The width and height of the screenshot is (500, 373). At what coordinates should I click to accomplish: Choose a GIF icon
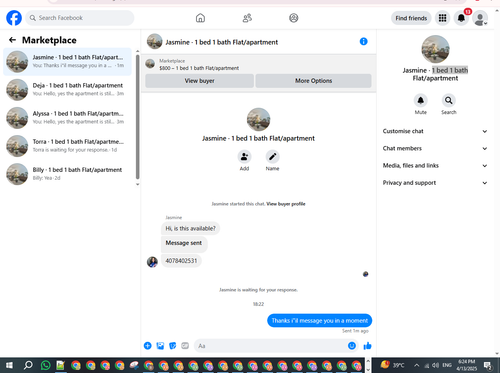pyautogui.click(x=185, y=346)
